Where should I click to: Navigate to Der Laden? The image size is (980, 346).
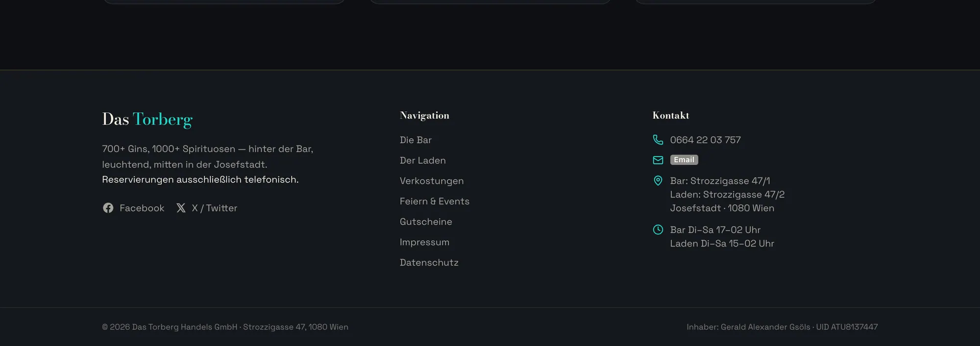pos(423,161)
